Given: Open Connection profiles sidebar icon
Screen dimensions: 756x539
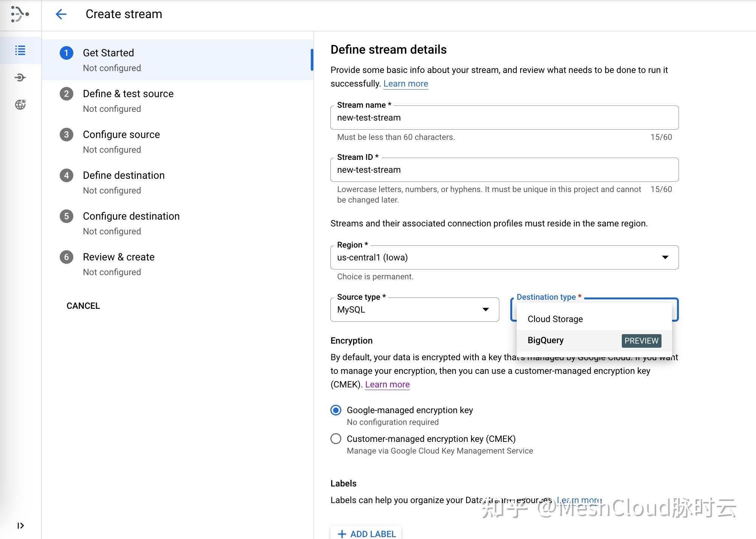Looking at the screenshot, I should pos(20,77).
